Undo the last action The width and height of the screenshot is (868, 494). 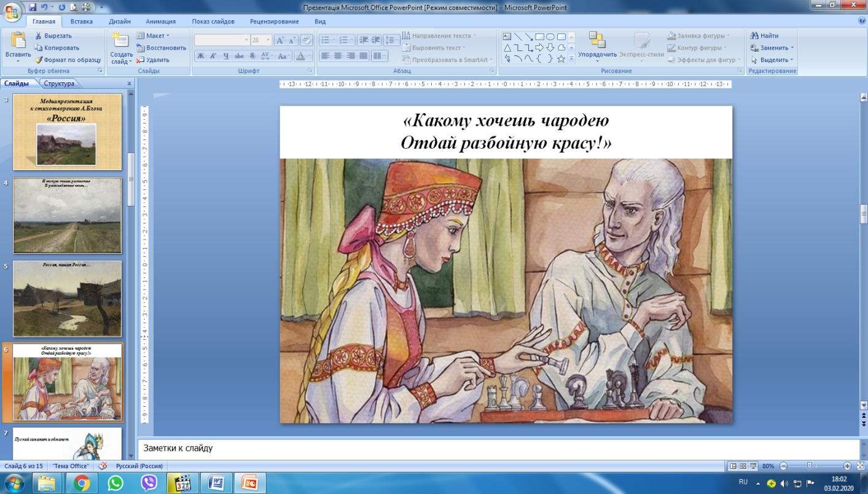pyautogui.click(x=44, y=7)
